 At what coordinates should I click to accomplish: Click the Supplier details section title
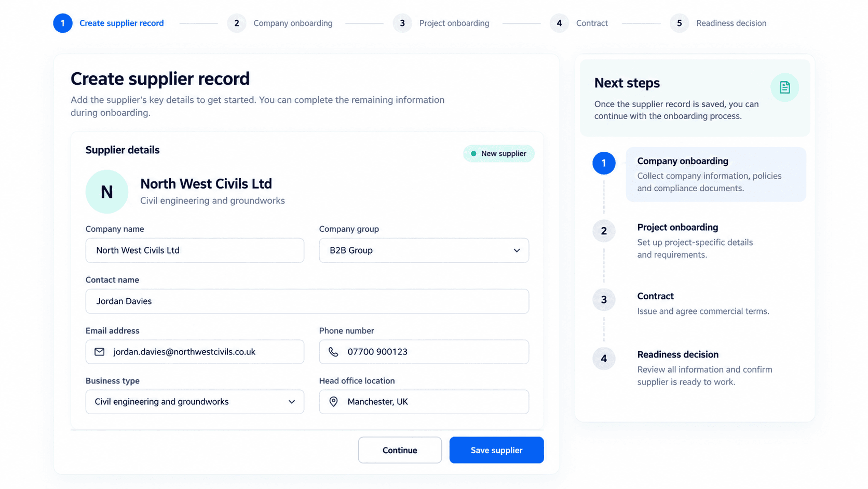coord(123,150)
